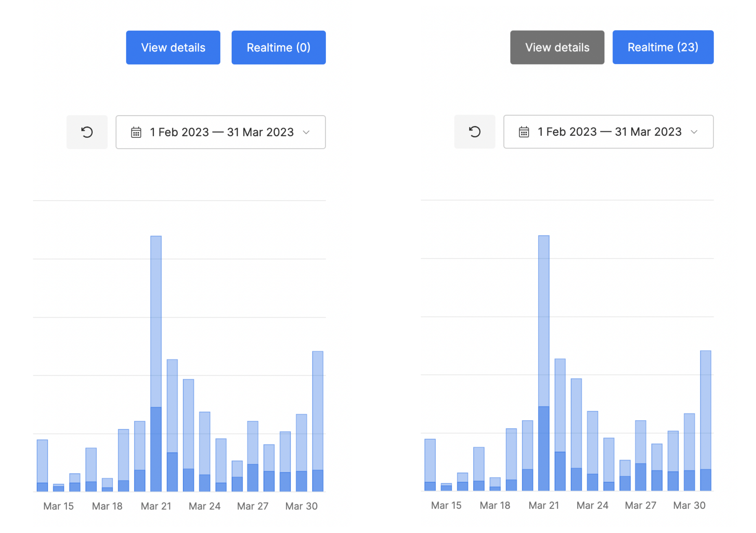756x533 pixels.
Task: Select the tallest Mar 21 bar on left chart
Action: click(156, 353)
